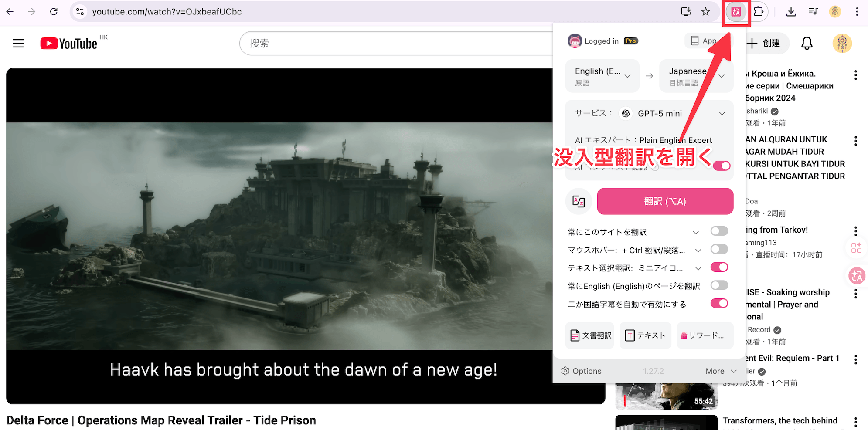Open the Chrome extensions puzzle icon
The height and width of the screenshot is (430, 868).
758,12
